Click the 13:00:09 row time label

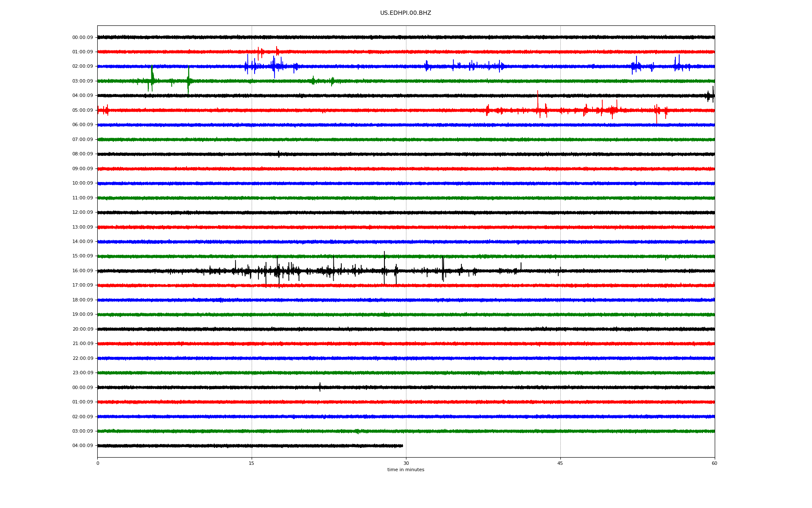pos(82,227)
